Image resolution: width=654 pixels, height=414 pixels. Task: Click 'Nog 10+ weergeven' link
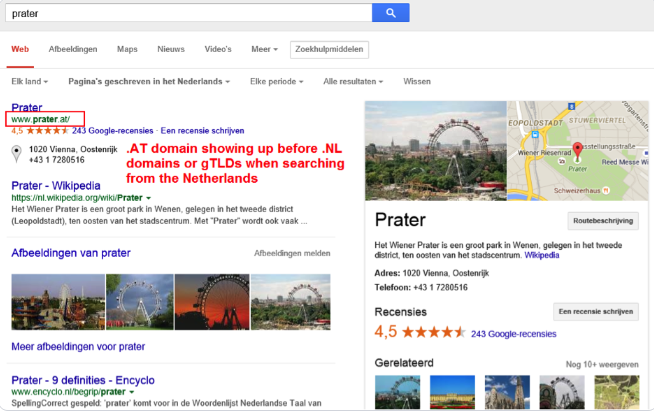coord(602,365)
